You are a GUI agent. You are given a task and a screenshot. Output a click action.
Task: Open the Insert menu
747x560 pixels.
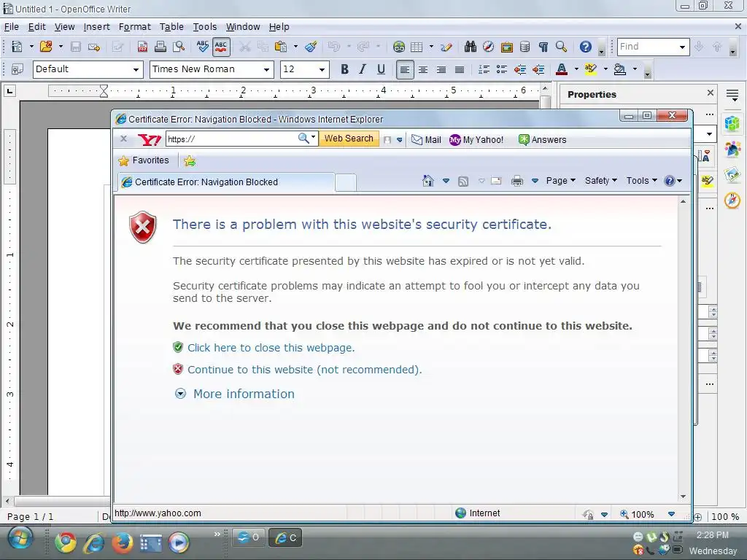click(x=97, y=27)
